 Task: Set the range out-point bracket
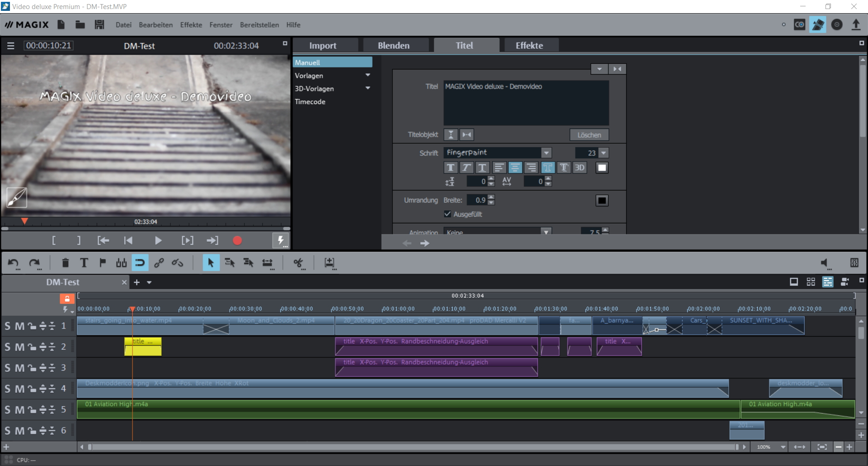click(79, 241)
